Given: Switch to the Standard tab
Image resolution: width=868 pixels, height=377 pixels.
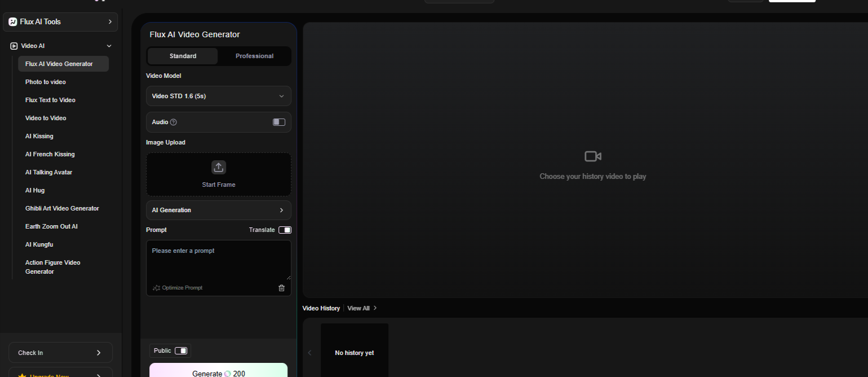Looking at the screenshot, I should coord(183,56).
